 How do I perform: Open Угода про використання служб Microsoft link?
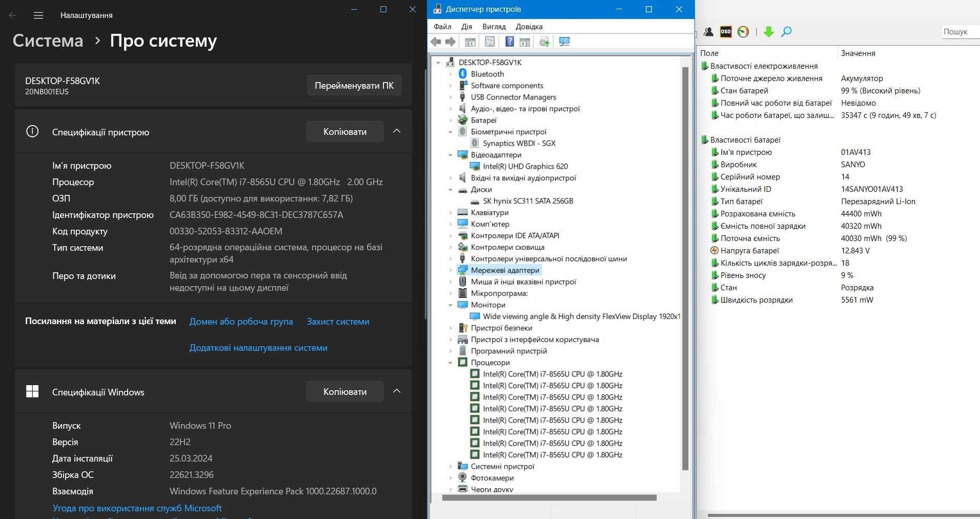click(x=137, y=508)
